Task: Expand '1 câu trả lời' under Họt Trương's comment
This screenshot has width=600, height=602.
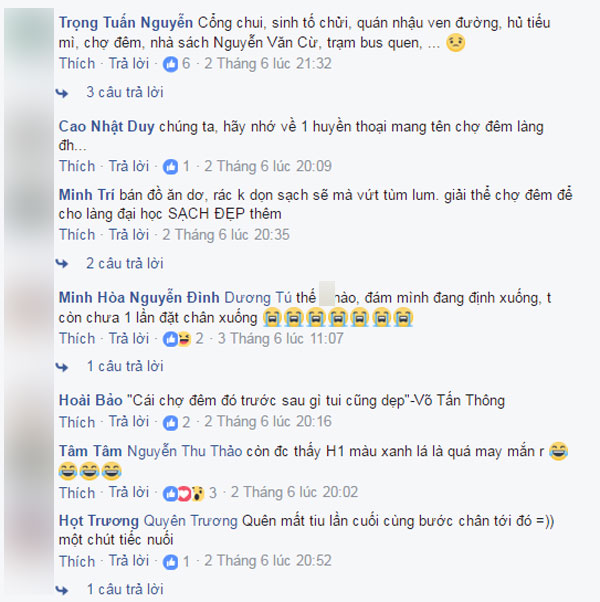Action: [125, 589]
